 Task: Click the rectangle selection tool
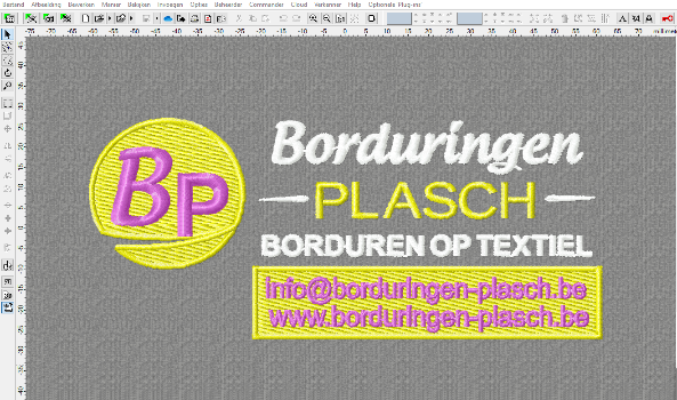click(x=7, y=103)
